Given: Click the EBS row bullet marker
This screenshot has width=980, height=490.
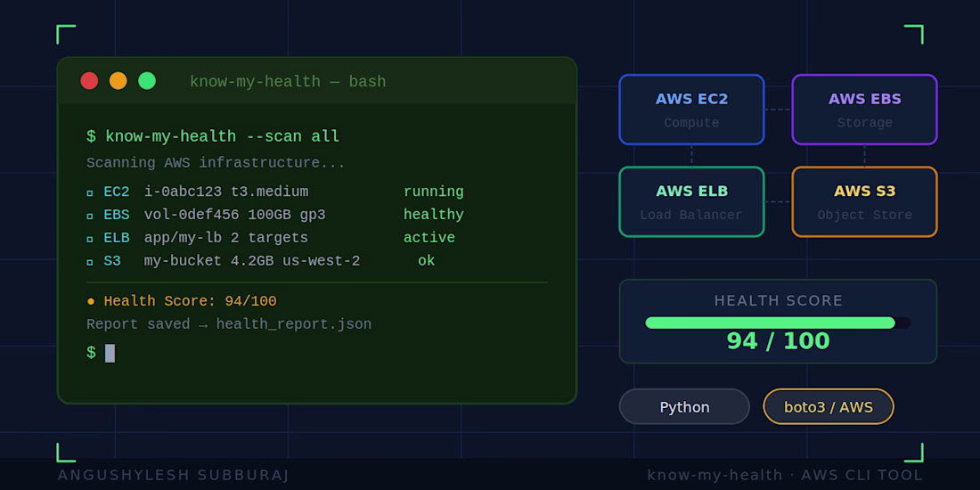Looking at the screenshot, I should 90,216.
